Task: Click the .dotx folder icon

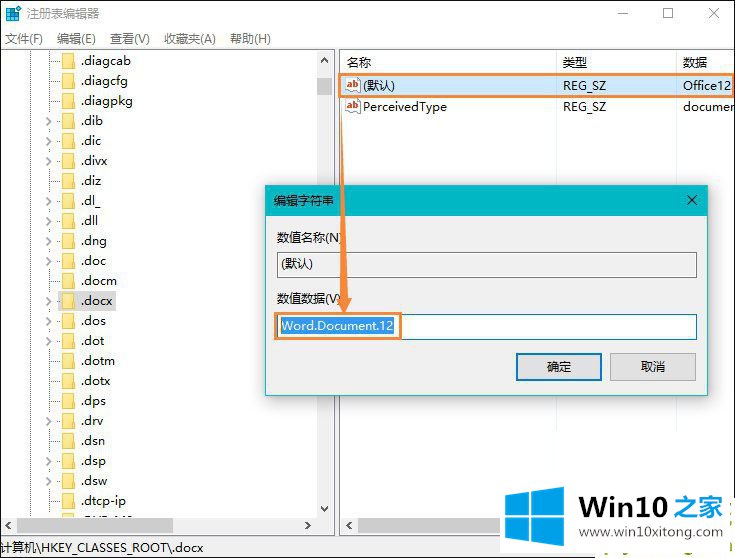Action: (x=68, y=381)
